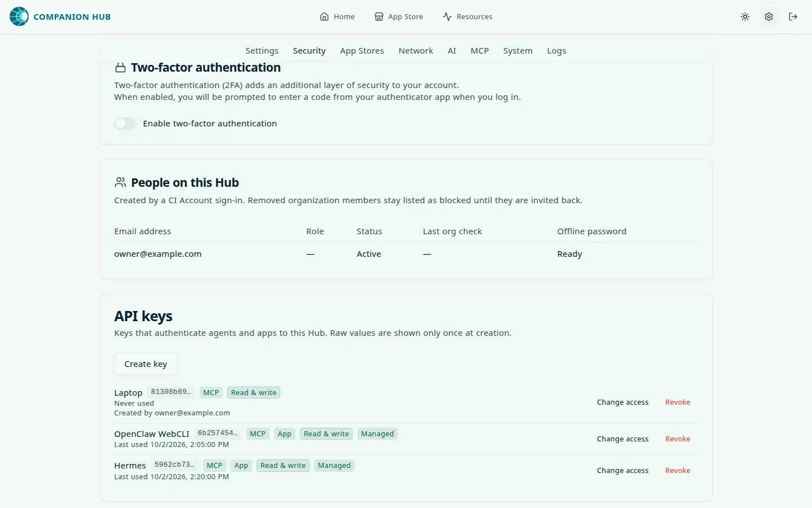Toggle the light theme sun icon
This screenshot has height=508, width=812.
pyautogui.click(x=745, y=17)
